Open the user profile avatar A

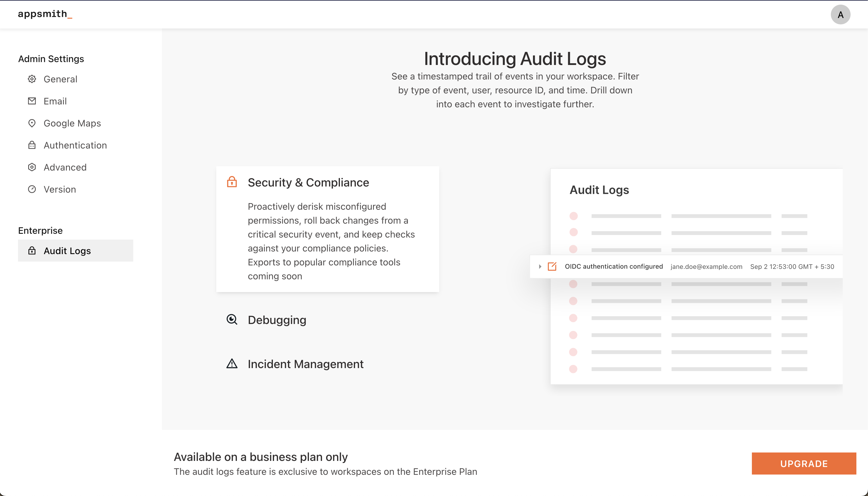(x=840, y=15)
